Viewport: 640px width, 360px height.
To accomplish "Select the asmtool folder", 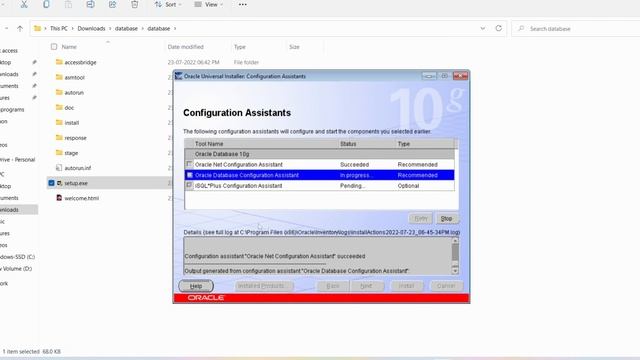I will click(75, 77).
